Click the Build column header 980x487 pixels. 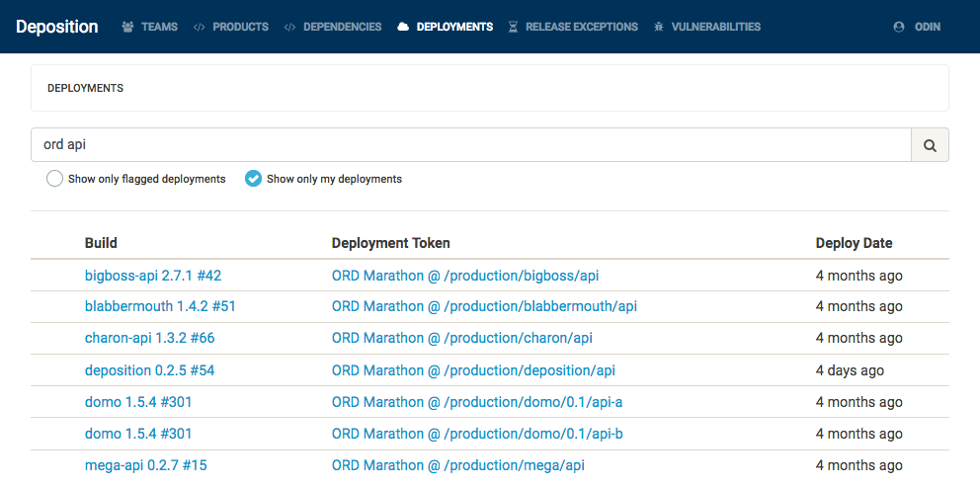[x=101, y=243]
